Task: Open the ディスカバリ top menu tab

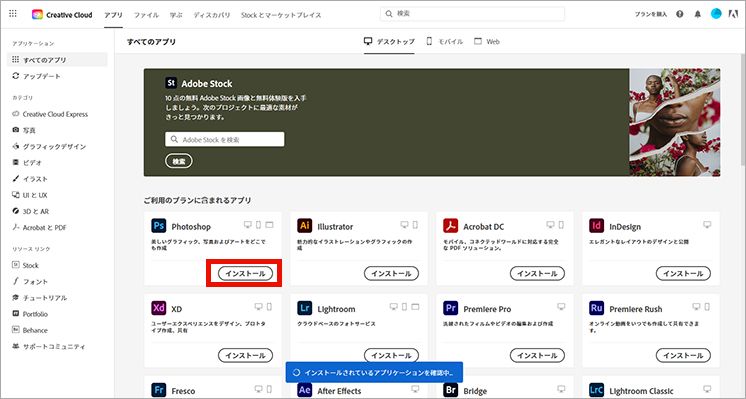Action: pyautogui.click(x=212, y=15)
